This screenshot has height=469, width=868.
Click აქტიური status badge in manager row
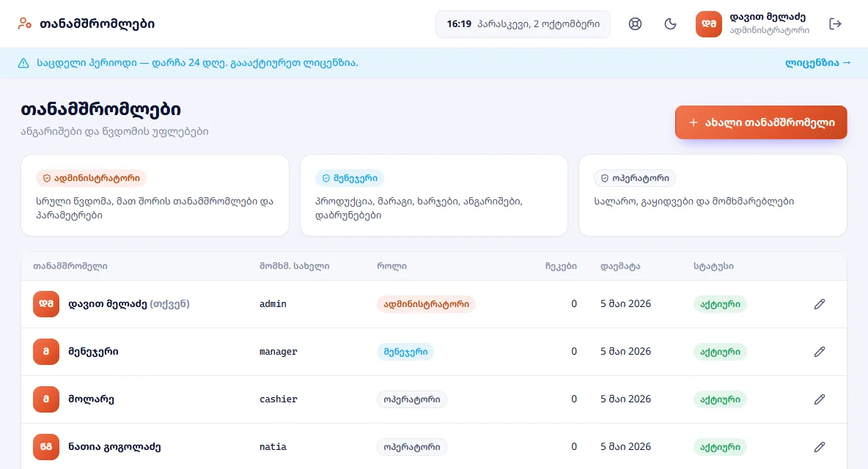point(720,352)
